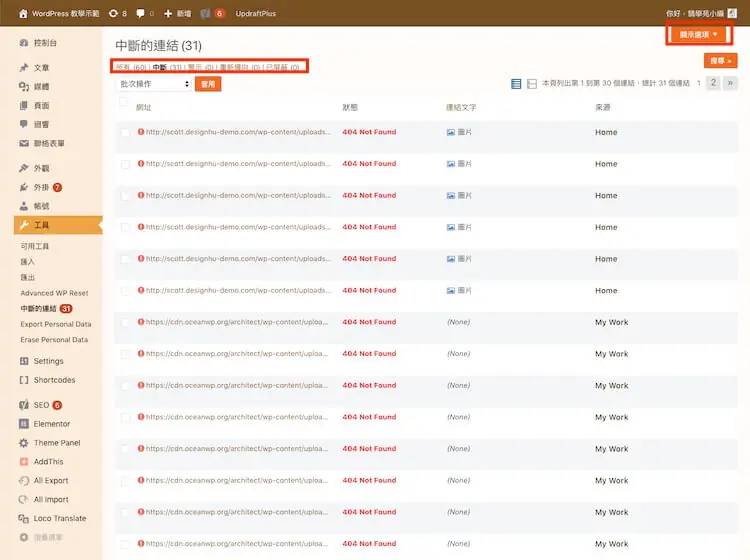Click the WordPress 教學示範 site name
The image size is (750, 560).
coord(66,13)
